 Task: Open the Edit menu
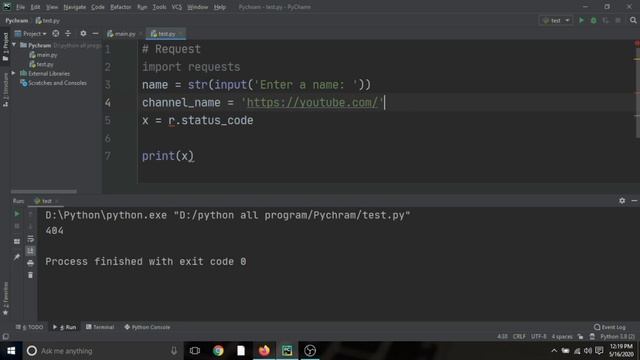pos(36,7)
